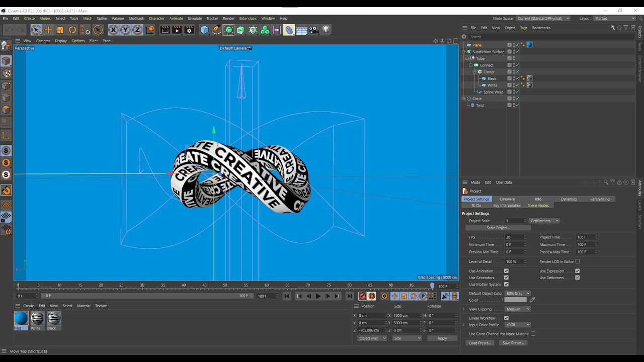Select the Scale tool in top toolbar

click(x=60, y=30)
